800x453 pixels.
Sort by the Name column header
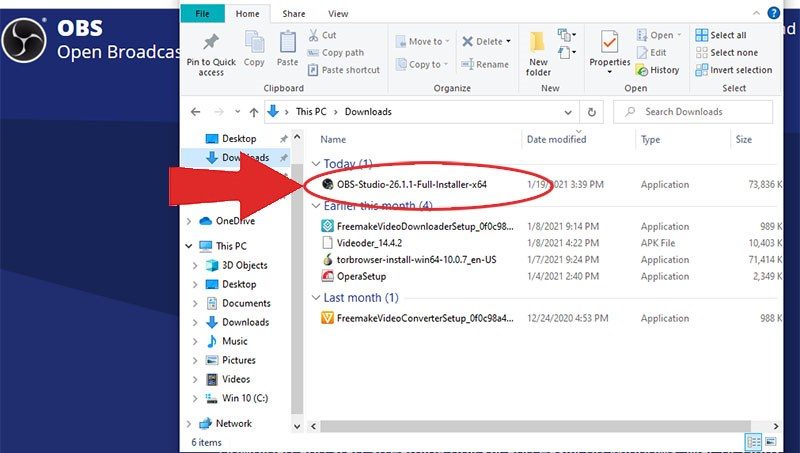pyautogui.click(x=333, y=139)
